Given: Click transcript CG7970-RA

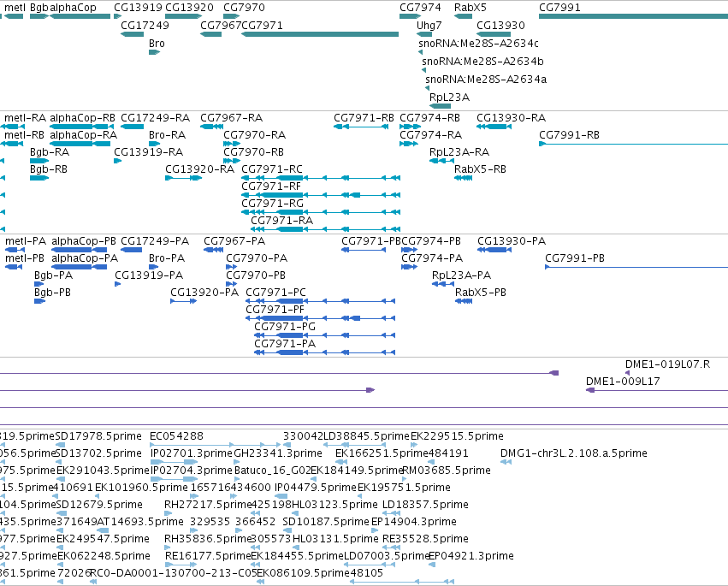Looking at the screenshot, I should pos(254,135).
